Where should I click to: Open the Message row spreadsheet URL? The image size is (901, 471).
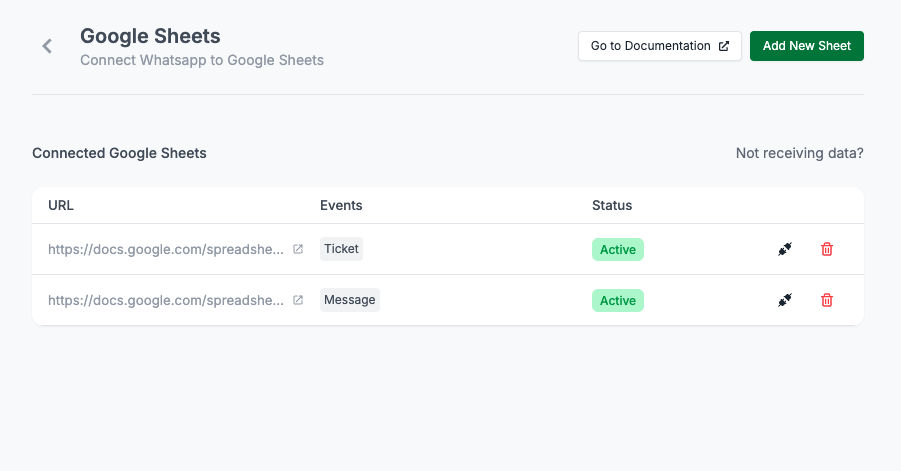click(165, 300)
